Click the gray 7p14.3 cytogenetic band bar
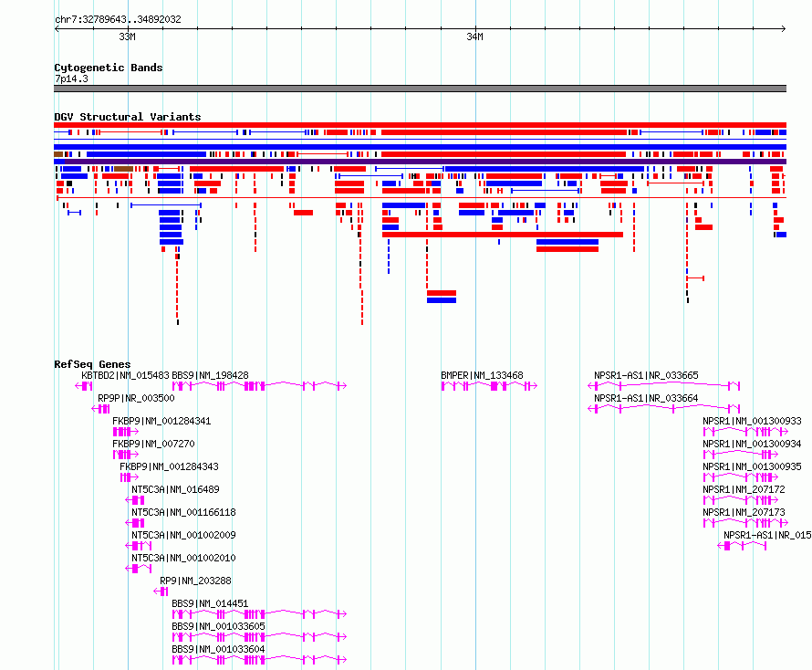The image size is (812, 670). point(420,89)
